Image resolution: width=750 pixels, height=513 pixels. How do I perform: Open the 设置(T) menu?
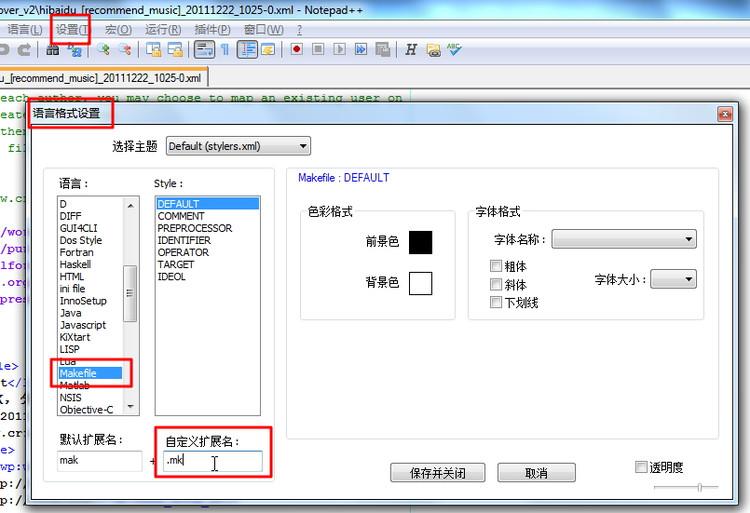72,30
